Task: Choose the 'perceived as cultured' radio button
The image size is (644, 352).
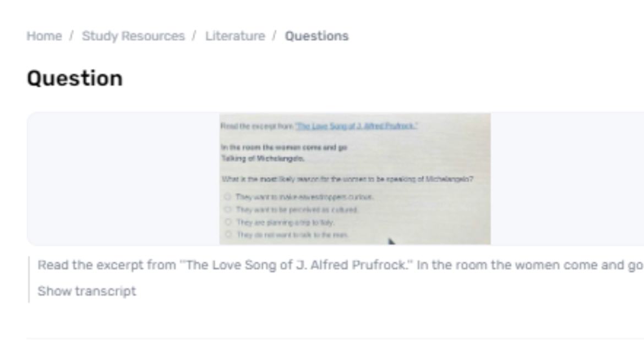Action: [228, 210]
